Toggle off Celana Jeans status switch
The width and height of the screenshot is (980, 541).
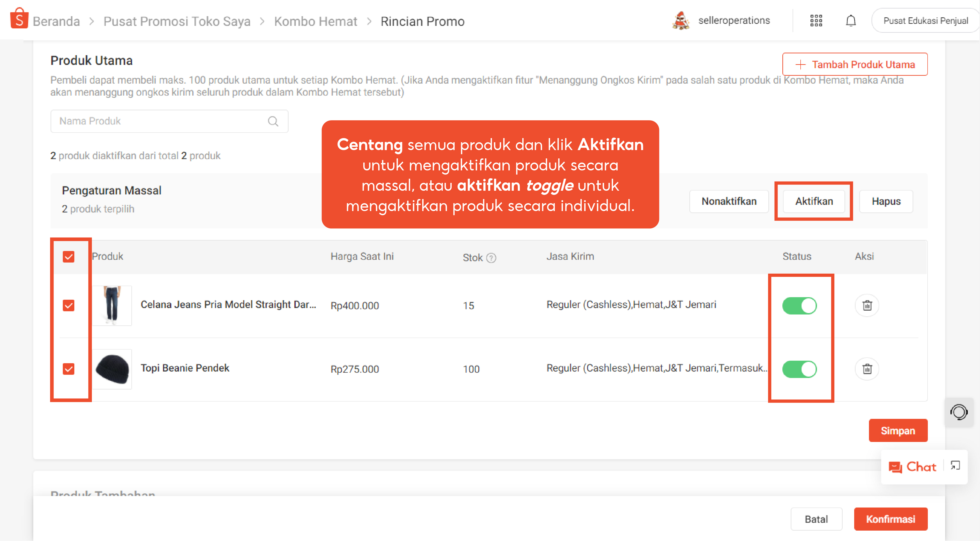[x=799, y=305]
